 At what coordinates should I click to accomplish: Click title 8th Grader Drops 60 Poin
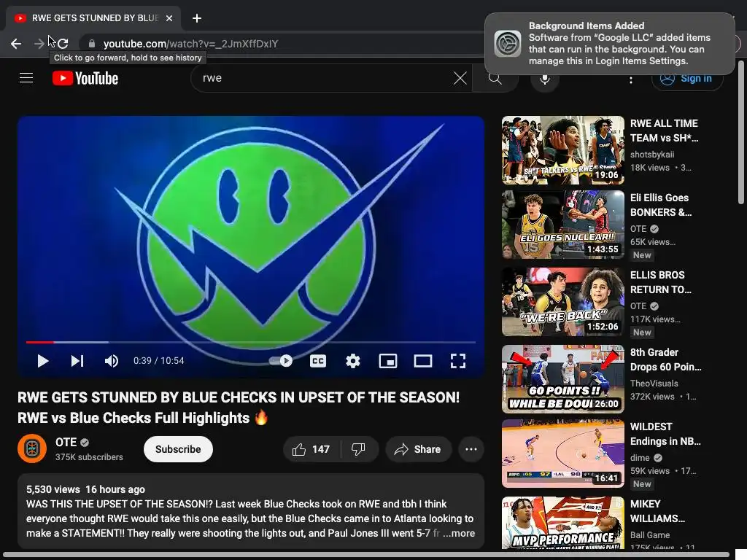[x=665, y=359]
